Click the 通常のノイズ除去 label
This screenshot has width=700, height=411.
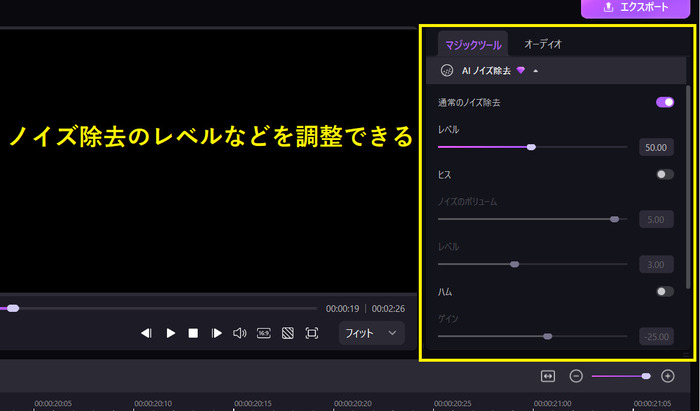click(x=469, y=103)
